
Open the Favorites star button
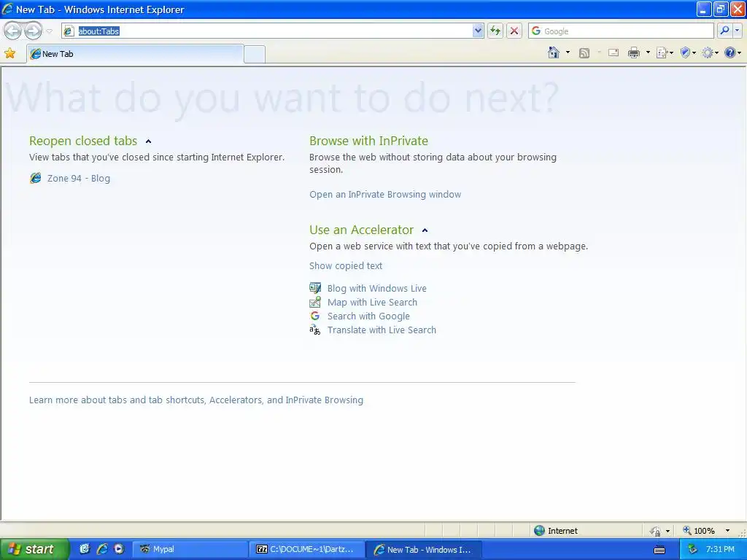10,53
